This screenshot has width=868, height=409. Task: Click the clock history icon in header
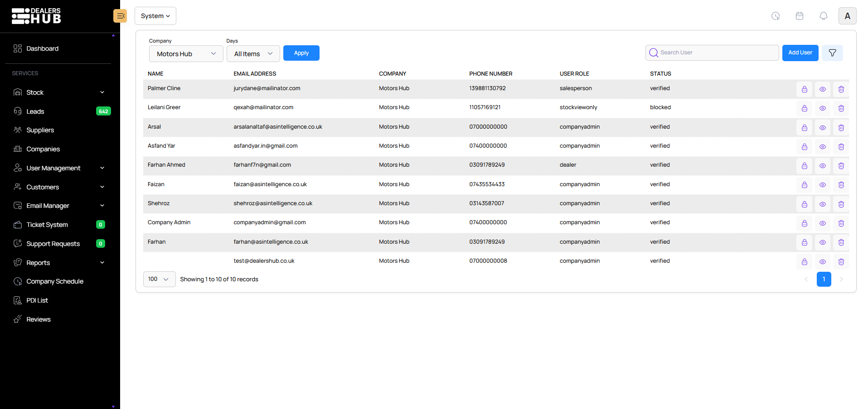[x=776, y=16]
